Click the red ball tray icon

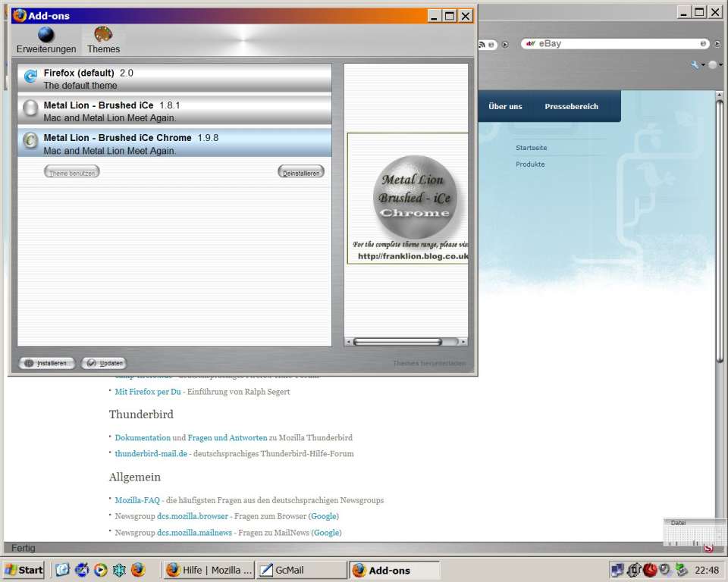click(x=650, y=570)
